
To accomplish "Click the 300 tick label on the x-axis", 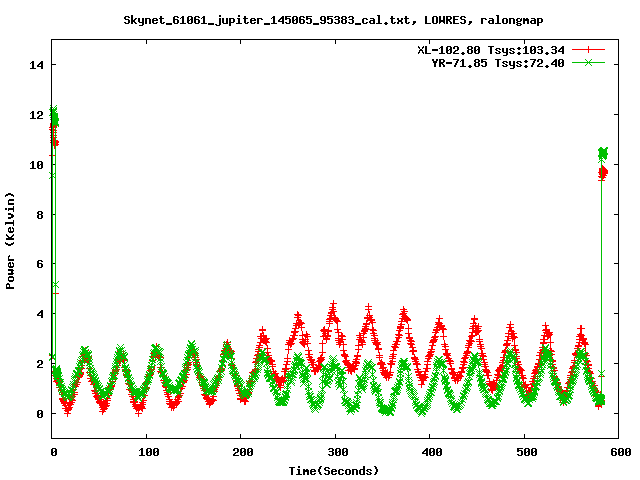I will tap(335, 452).
